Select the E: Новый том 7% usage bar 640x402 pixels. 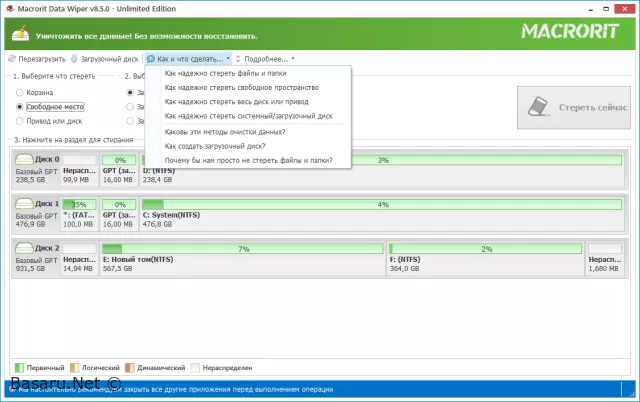pos(242,249)
